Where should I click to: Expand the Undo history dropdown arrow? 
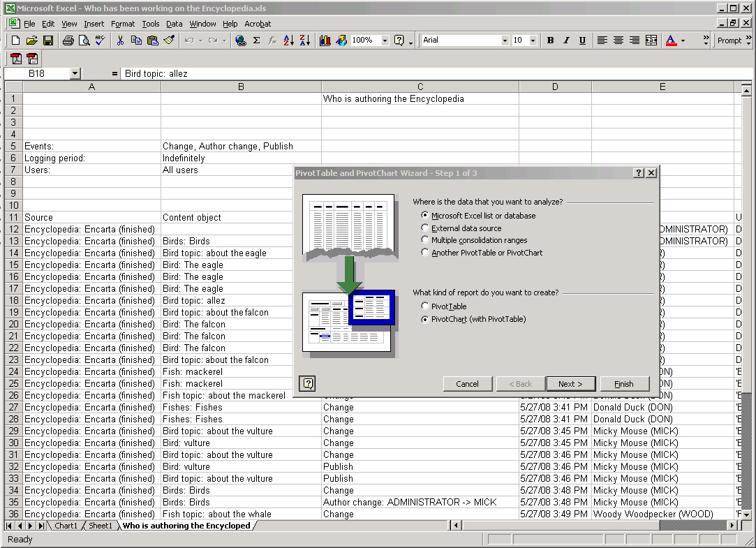pos(200,40)
